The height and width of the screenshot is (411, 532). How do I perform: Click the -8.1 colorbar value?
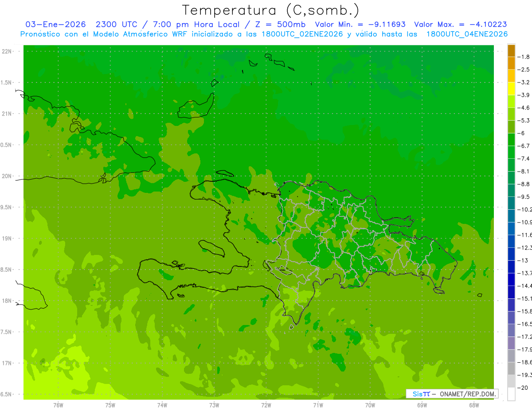click(524, 171)
